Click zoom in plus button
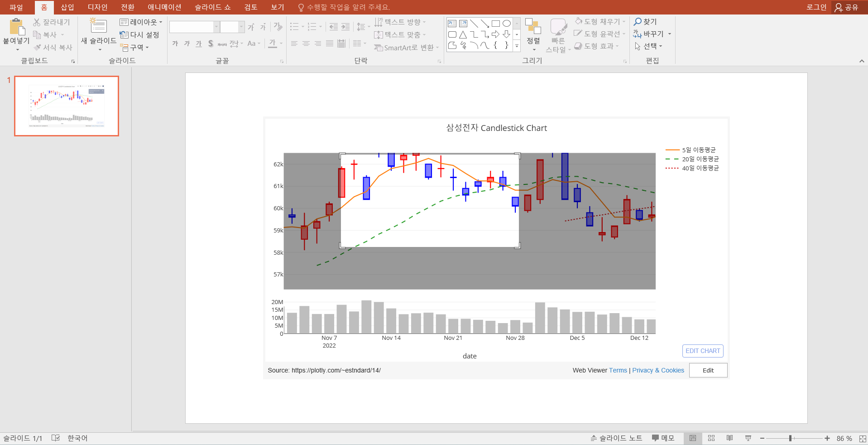Image resolution: width=868 pixels, height=445 pixels. coord(827,438)
